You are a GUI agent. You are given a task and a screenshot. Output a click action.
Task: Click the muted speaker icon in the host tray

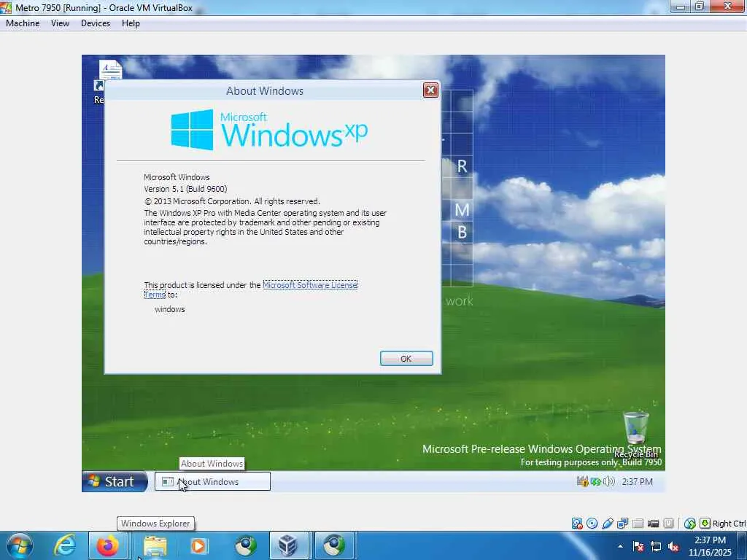[673, 546]
